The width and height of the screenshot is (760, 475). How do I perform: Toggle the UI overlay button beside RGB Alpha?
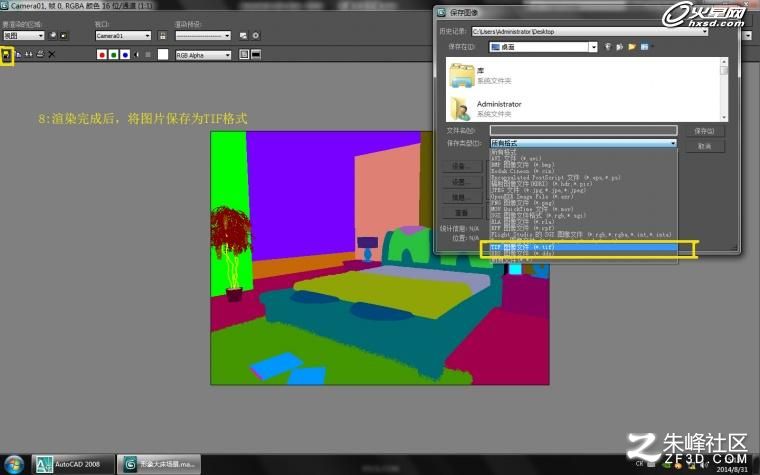tap(244, 55)
